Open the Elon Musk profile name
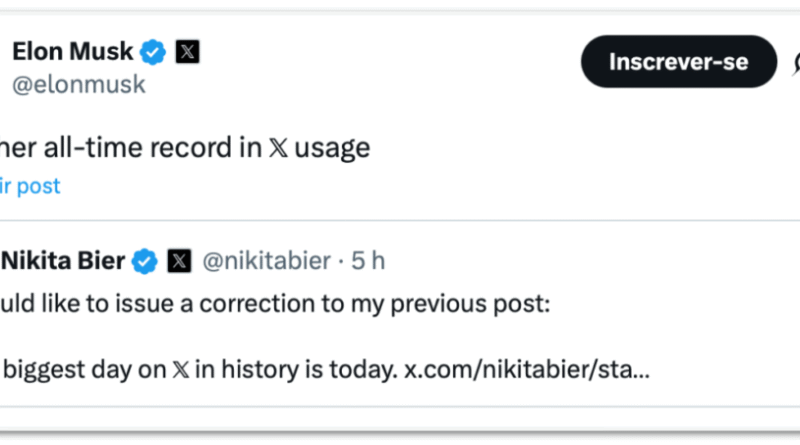Image resolution: width=800 pixels, height=445 pixels. 73,52
